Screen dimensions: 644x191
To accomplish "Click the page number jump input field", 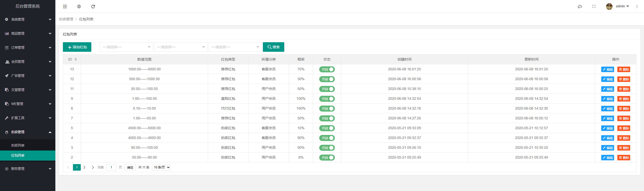I will (111, 167).
